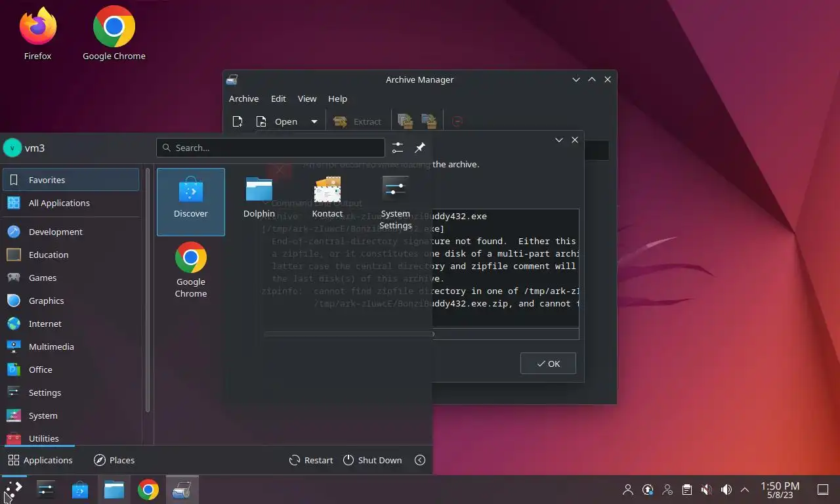Select Favorites category in launcher

coord(71,180)
